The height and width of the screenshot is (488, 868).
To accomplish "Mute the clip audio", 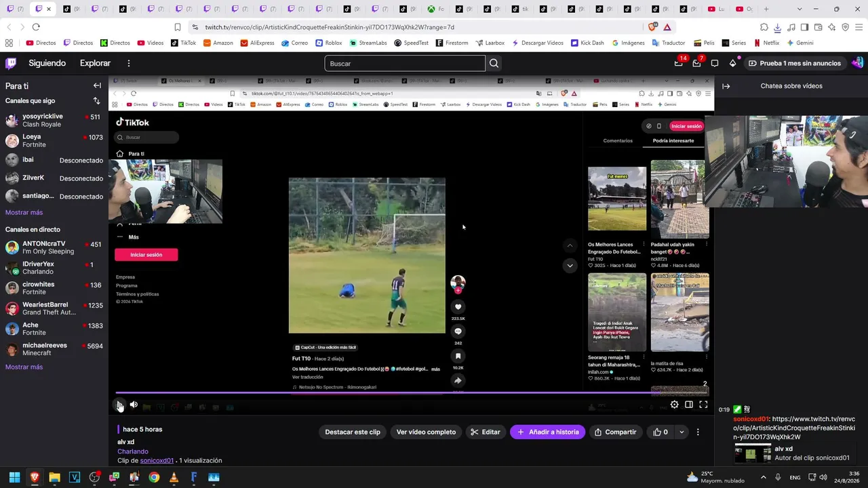I will (x=134, y=405).
